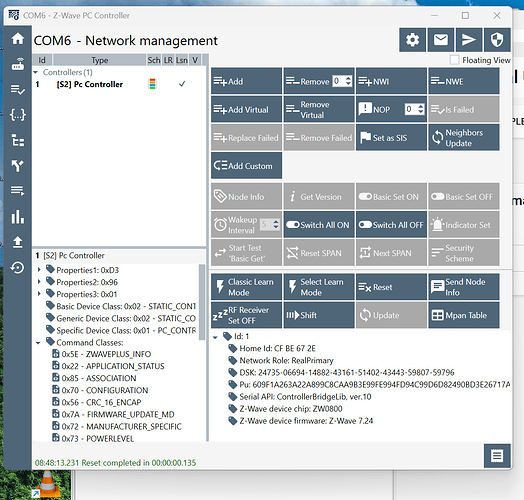Viewport: 524px width, 500px height.
Task: Click the Type column header
Action: [x=100, y=60]
